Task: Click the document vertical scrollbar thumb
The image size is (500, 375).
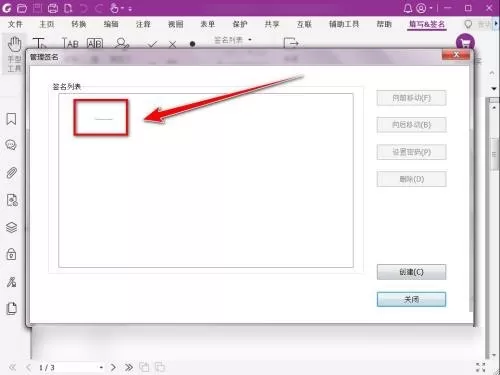Action: (x=495, y=154)
